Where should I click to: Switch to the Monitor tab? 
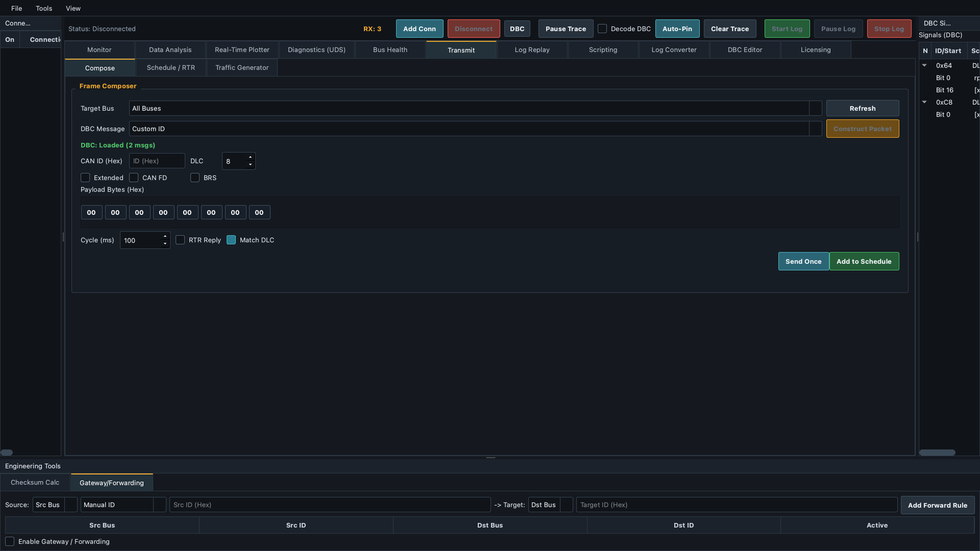pyautogui.click(x=99, y=50)
